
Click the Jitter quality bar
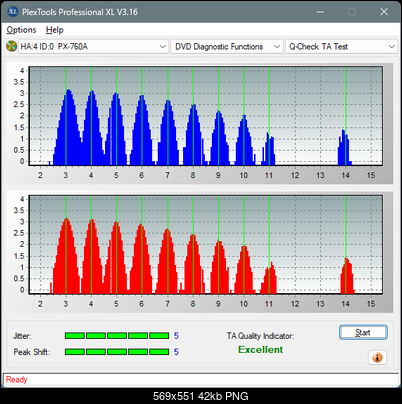(117, 336)
